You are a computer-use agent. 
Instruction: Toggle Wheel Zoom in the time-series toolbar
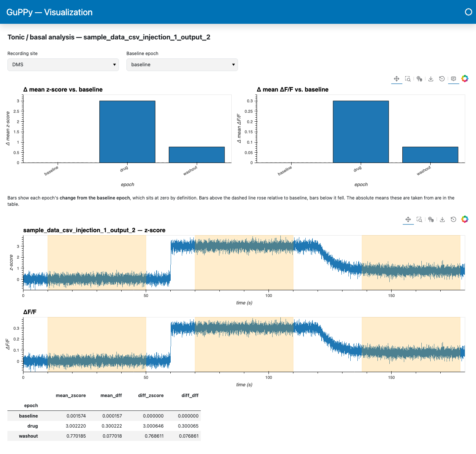(431, 219)
